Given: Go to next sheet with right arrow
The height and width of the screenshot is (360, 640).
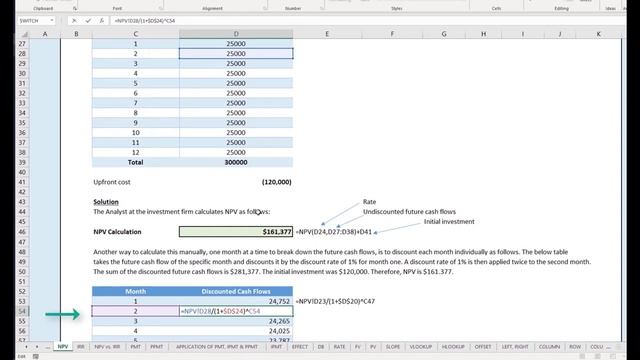Looking at the screenshot, I should click(x=36, y=347).
